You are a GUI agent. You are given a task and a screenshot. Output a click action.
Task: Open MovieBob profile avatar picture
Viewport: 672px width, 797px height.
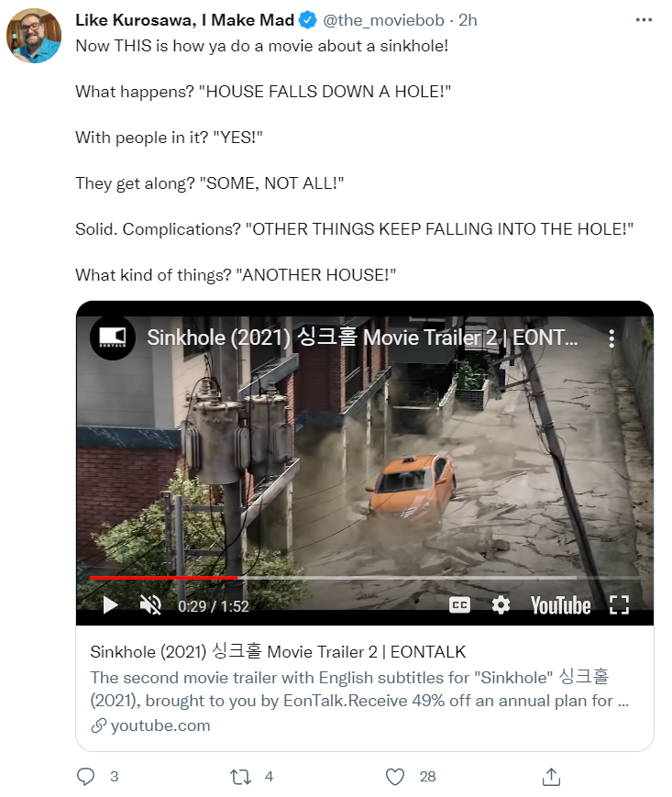coord(34,36)
